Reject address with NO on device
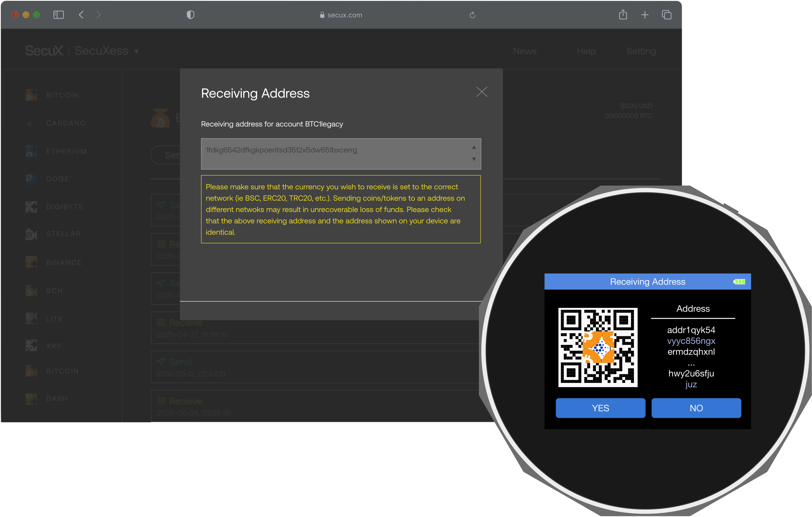This screenshot has width=812, height=517. (696, 408)
